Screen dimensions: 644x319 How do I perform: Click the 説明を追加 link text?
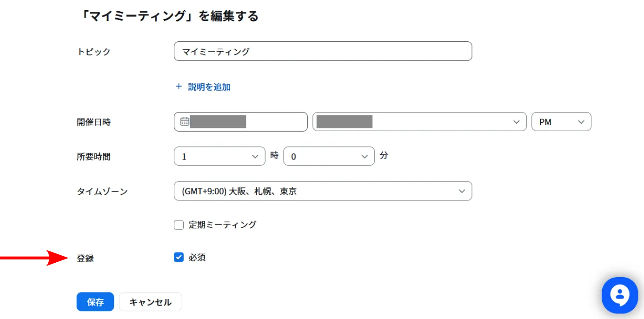pos(209,87)
